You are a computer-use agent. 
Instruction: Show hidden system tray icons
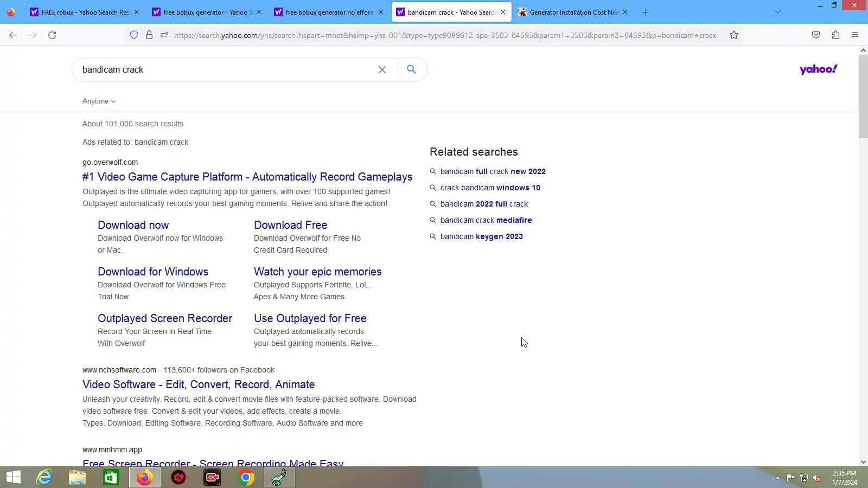777,478
